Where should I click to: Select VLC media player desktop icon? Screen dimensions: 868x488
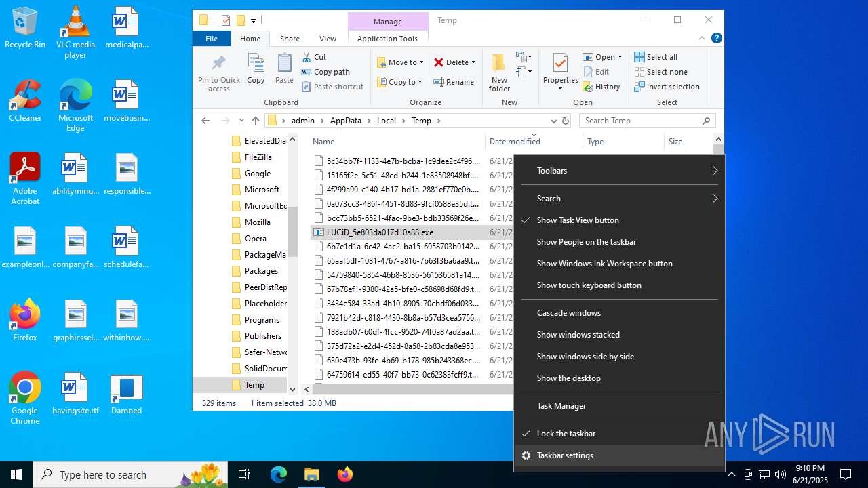click(75, 33)
